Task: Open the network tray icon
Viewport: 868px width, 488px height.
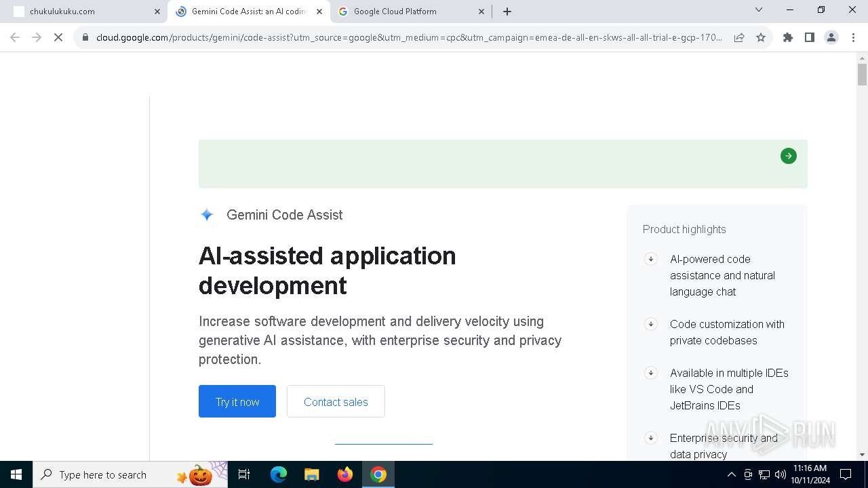Action: click(764, 474)
